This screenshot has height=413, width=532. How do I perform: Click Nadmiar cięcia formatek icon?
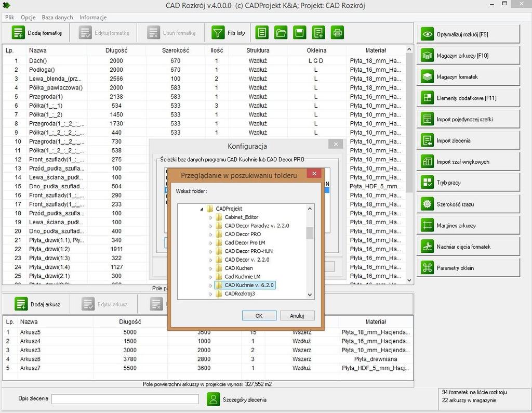pos(427,247)
